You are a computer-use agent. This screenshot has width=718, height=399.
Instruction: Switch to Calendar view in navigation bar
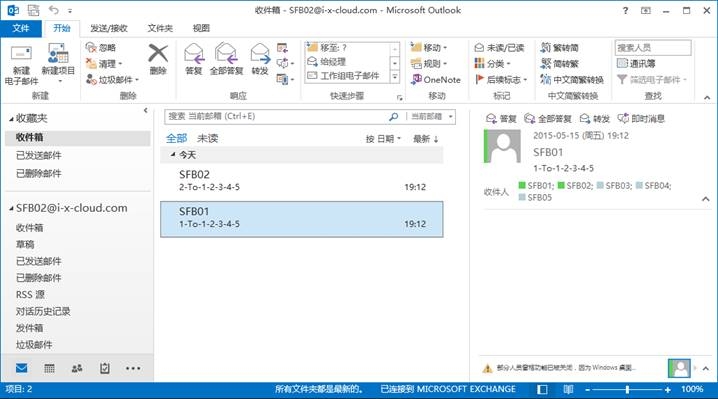49,368
